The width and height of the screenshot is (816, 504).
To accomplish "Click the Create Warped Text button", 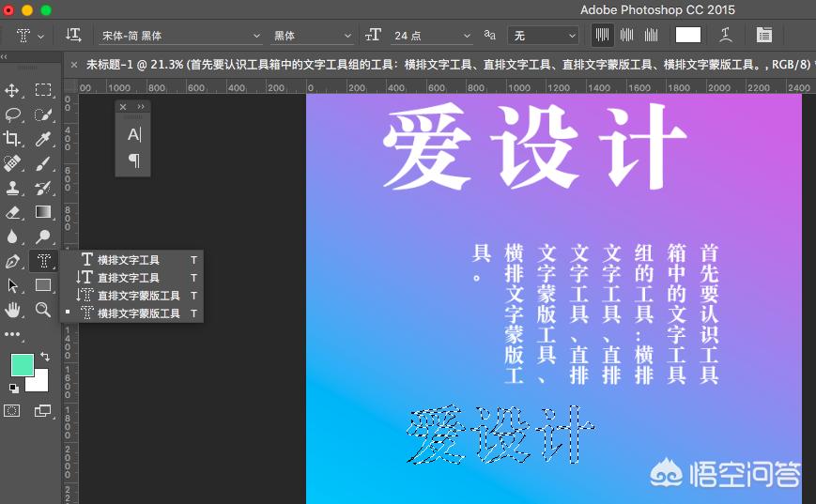I will point(726,36).
